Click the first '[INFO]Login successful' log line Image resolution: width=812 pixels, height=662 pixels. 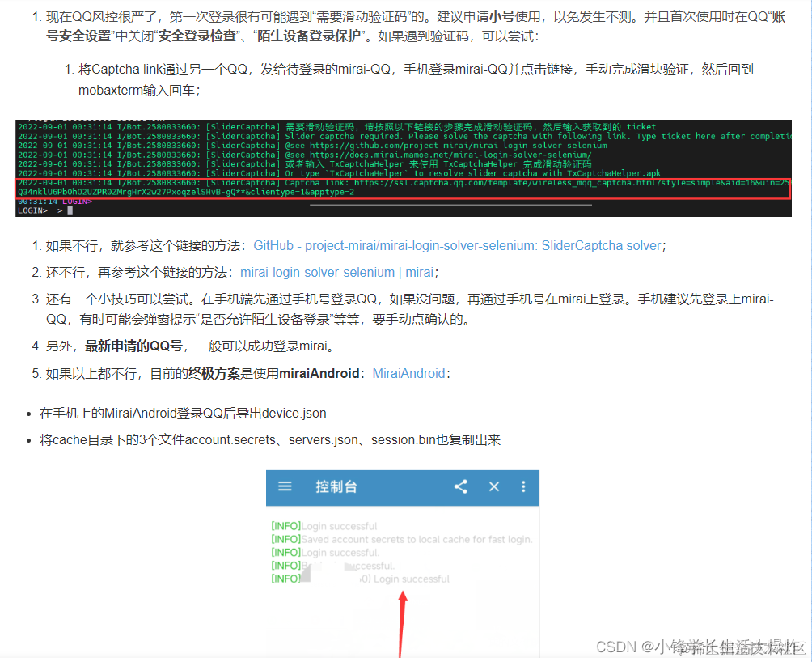tap(324, 526)
